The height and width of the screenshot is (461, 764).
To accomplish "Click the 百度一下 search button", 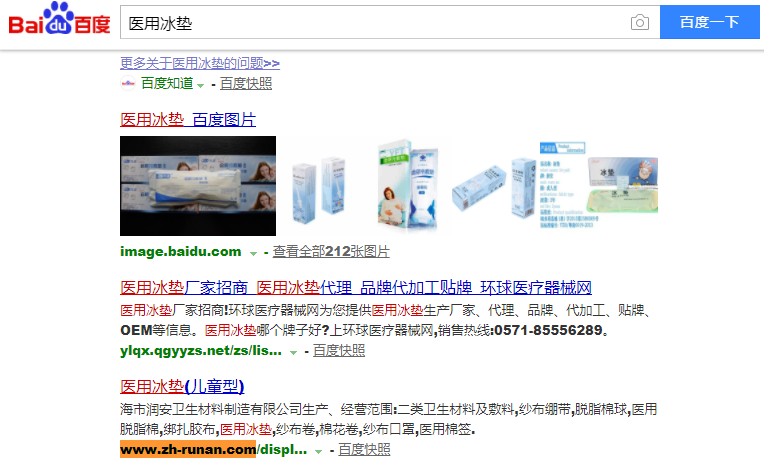I will [x=709, y=22].
